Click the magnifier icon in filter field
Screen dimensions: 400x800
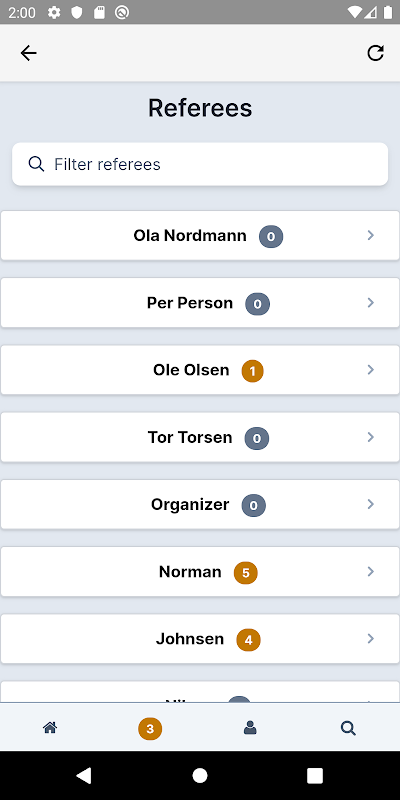(x=36, y=164)
